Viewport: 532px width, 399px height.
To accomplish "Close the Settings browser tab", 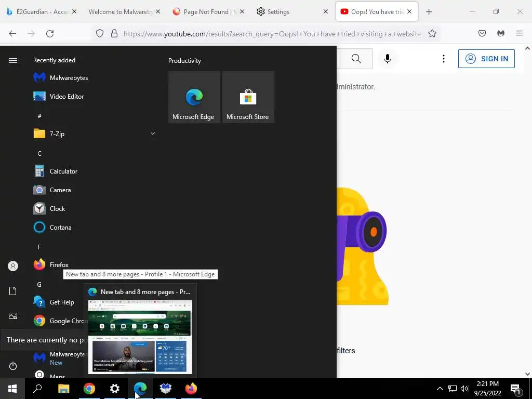I will pyautogui.click(x=326, y=12).
